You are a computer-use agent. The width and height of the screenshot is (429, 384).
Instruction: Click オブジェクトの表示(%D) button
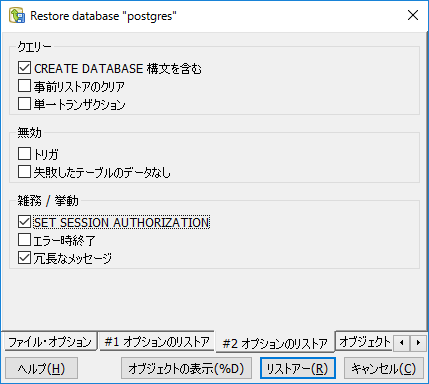(x=186, y=368)
